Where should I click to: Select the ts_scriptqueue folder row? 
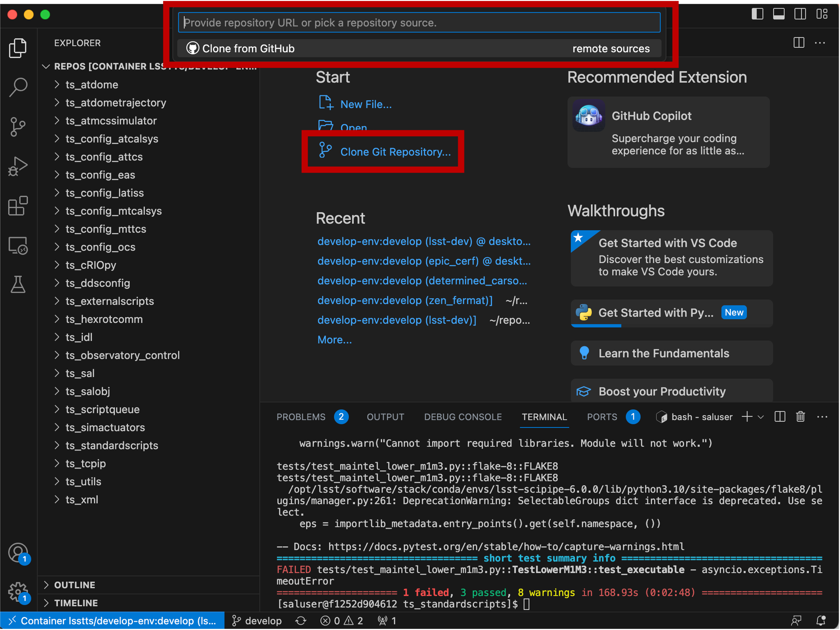coord(149,409)
